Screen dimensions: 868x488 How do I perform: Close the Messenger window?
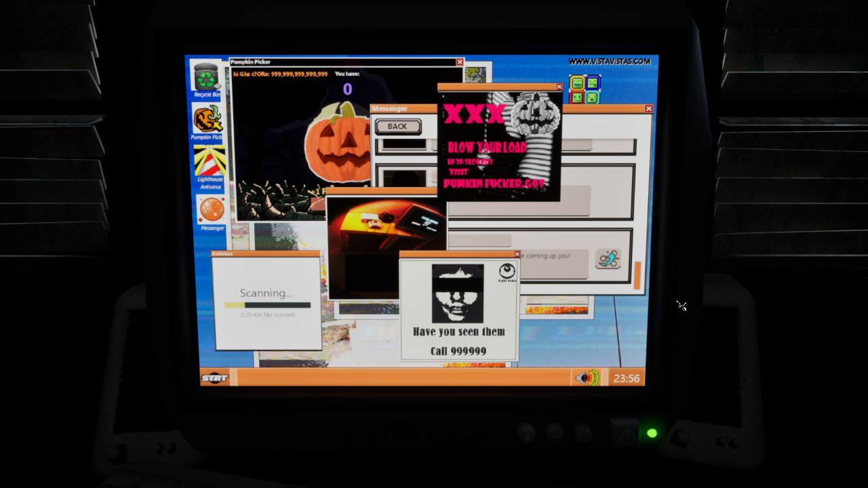point(649,108)
